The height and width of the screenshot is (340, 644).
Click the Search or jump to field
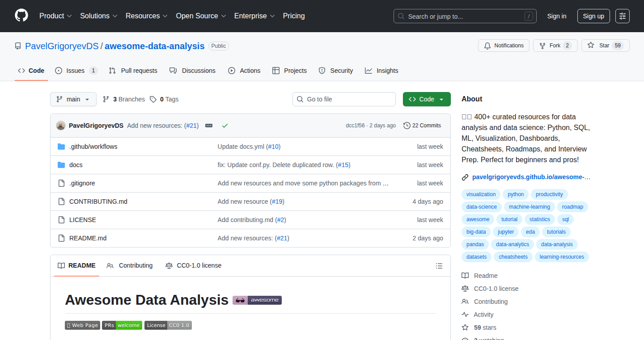tap(465, 16)
